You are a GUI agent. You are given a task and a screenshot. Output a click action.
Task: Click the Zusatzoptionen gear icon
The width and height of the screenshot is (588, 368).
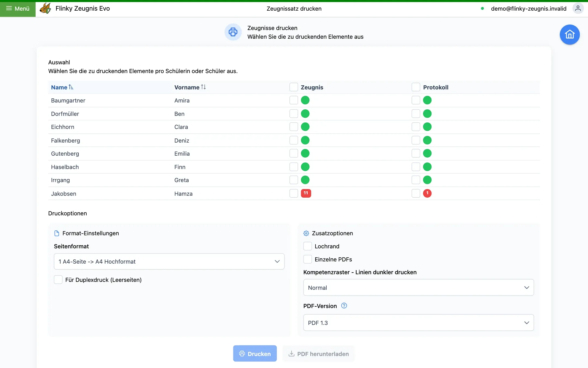[306, 233]
